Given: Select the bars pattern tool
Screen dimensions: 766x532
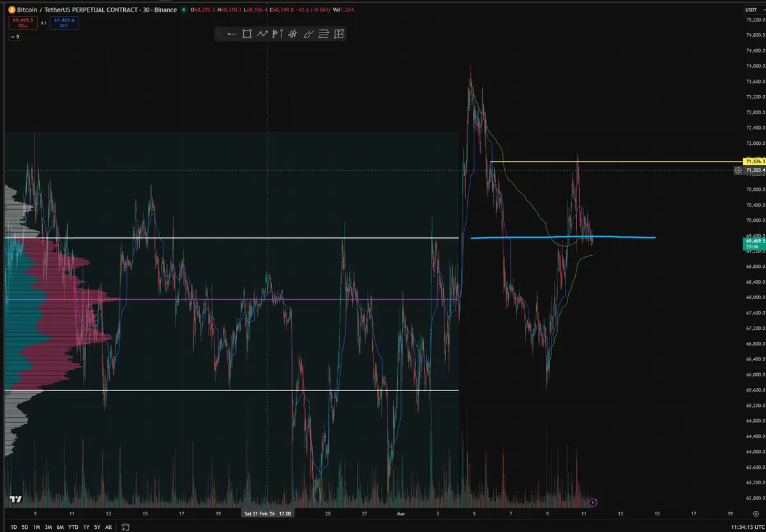Looking at the screenshot, I should pyautogui.click(x=293, y=34).
